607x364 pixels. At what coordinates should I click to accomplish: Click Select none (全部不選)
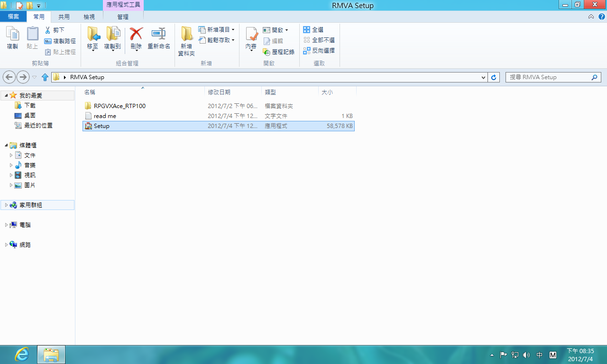tap(319, 40)
